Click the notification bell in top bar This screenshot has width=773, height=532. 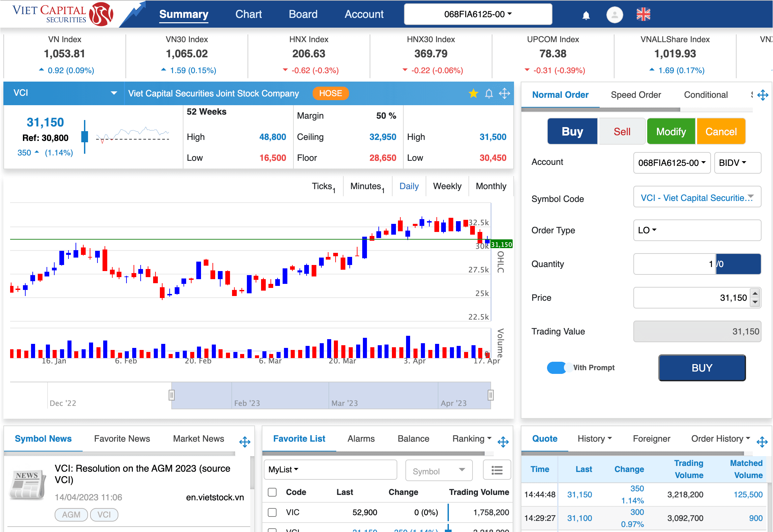coord(586,15)
